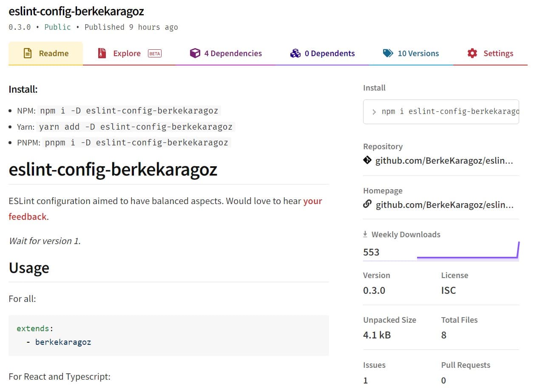Switch to the 10 Versions tab
Viewport: 534px width, 392px height.
pos(418,53)
